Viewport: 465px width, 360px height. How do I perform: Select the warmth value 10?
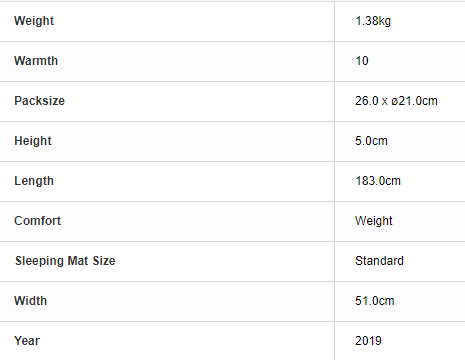pyautogui.click(x=362, y=61)
